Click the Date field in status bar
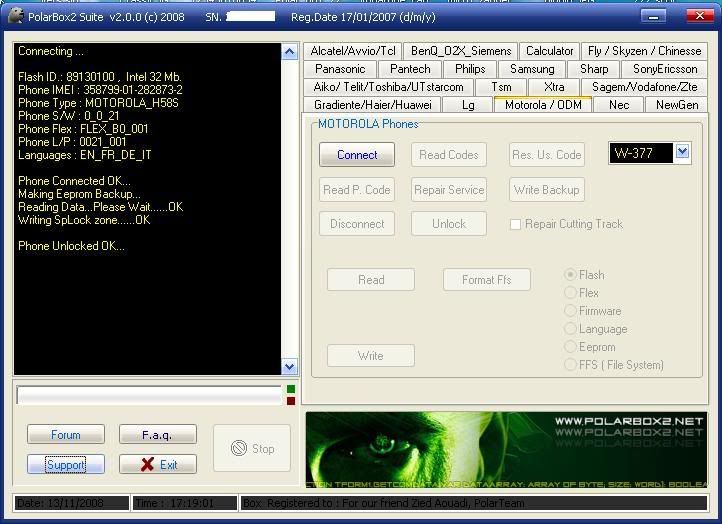 pyautogui.click(x=72, y=503)
